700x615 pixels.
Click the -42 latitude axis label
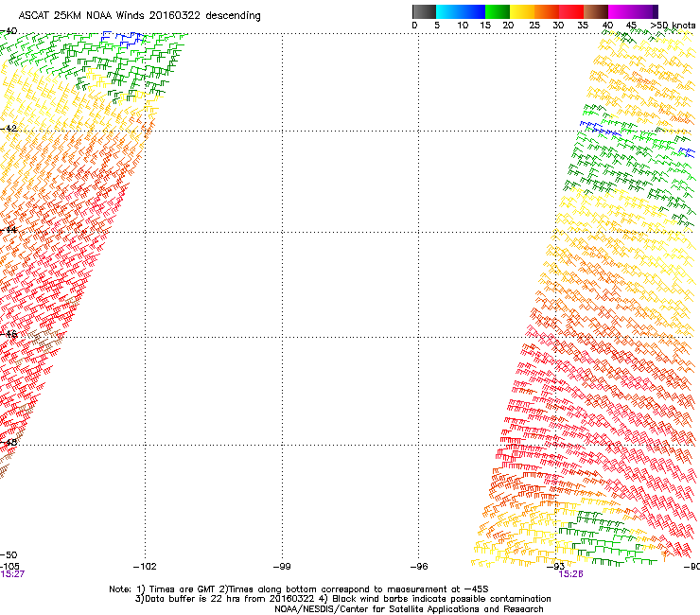[9, 128]
